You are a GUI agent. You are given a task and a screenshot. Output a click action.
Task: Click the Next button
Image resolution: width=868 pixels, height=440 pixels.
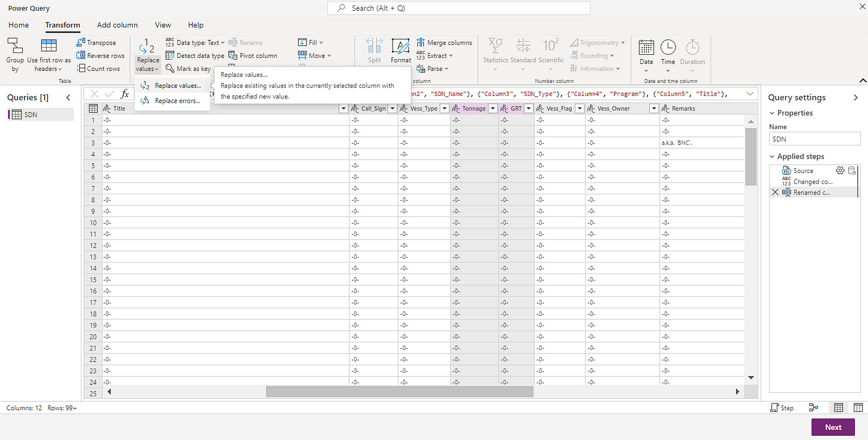(x=833, y=427)
